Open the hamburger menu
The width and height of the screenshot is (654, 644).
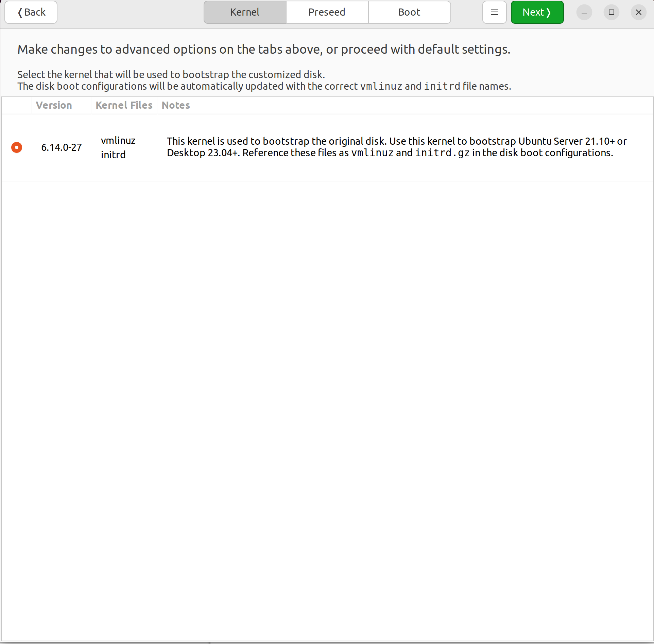(x=494, y=12)
